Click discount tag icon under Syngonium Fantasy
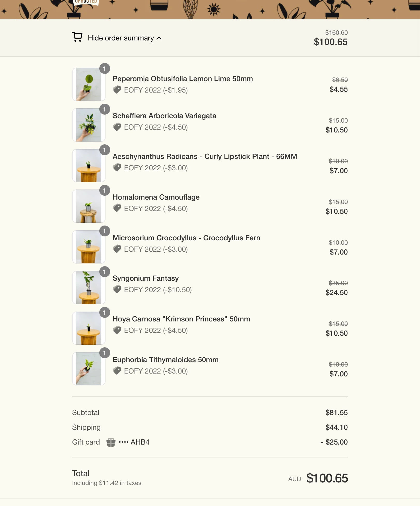This screenshot has width=420, height=506. click(117, 289)
